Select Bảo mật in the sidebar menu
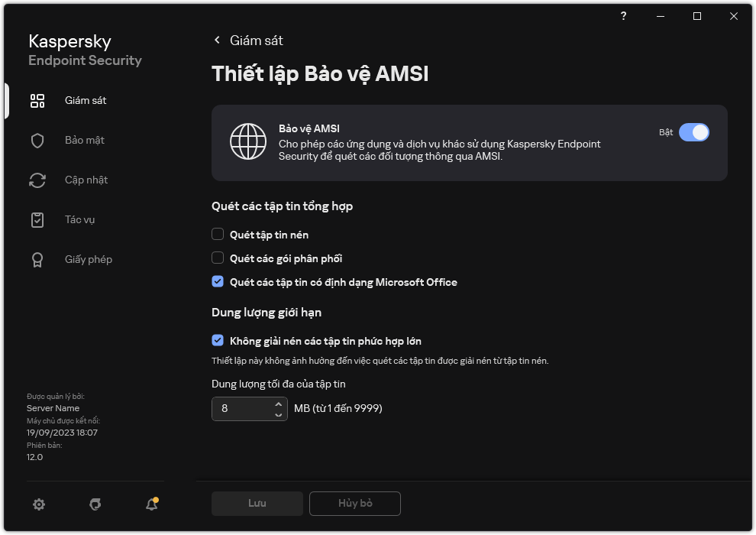 [x=84, y=141]
